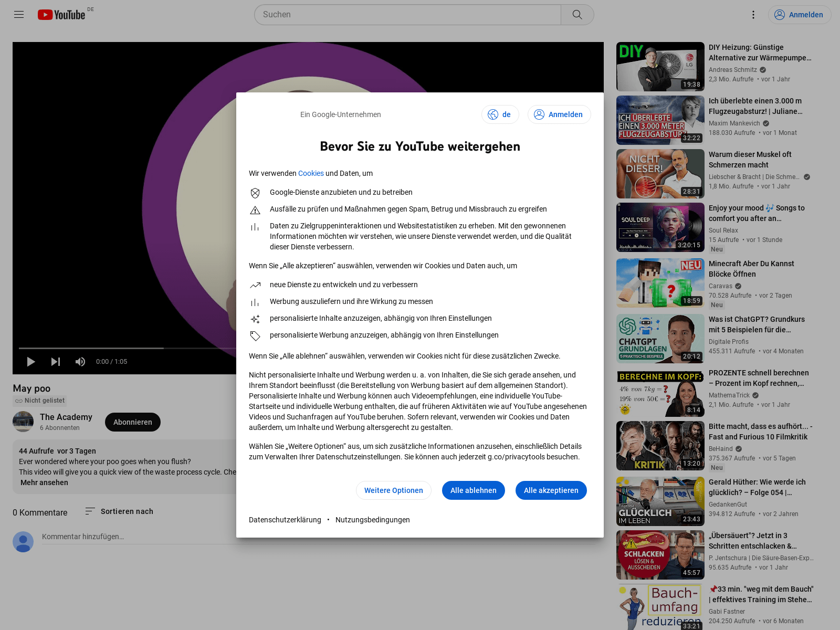Click Weitere Optionen
The image size is (840, 630).
[393, 490]
